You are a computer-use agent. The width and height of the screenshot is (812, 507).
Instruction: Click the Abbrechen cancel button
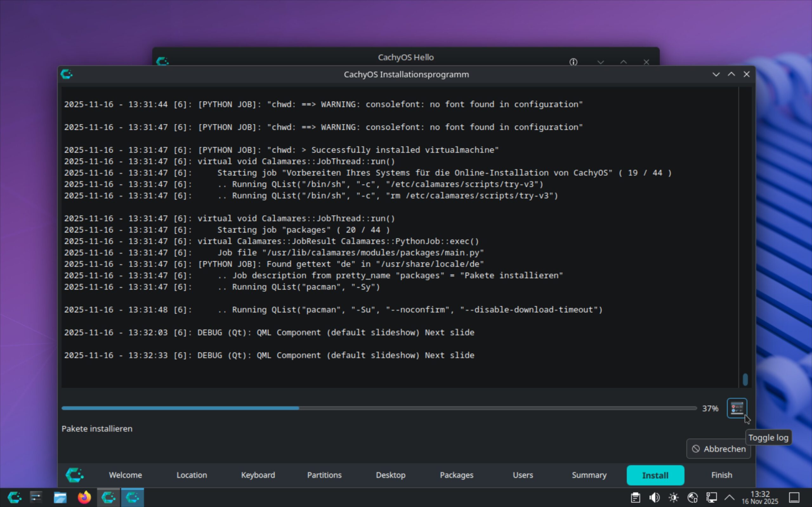718,449
